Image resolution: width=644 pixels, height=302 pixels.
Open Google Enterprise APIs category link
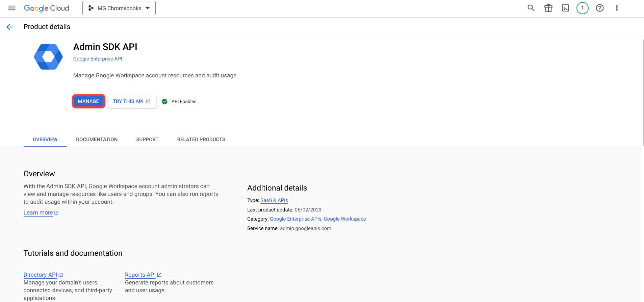pyautogui.click(x=296, y=219)
